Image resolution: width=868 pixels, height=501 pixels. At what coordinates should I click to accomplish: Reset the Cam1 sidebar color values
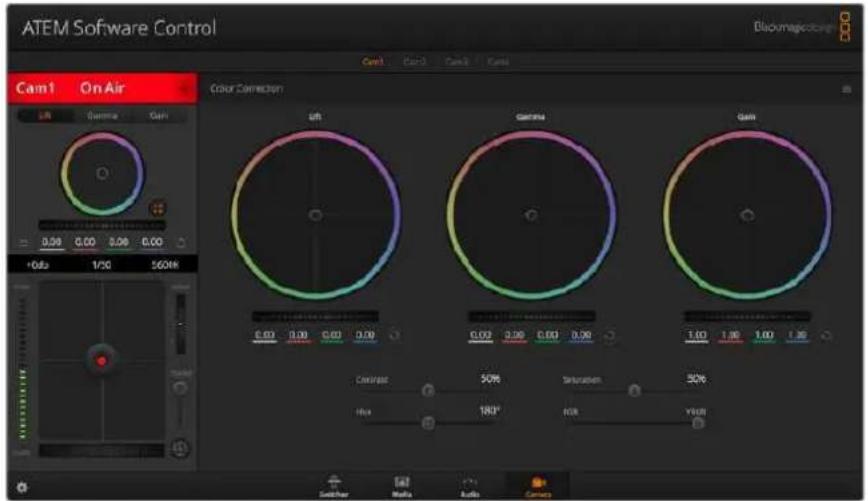pos(181,242)
